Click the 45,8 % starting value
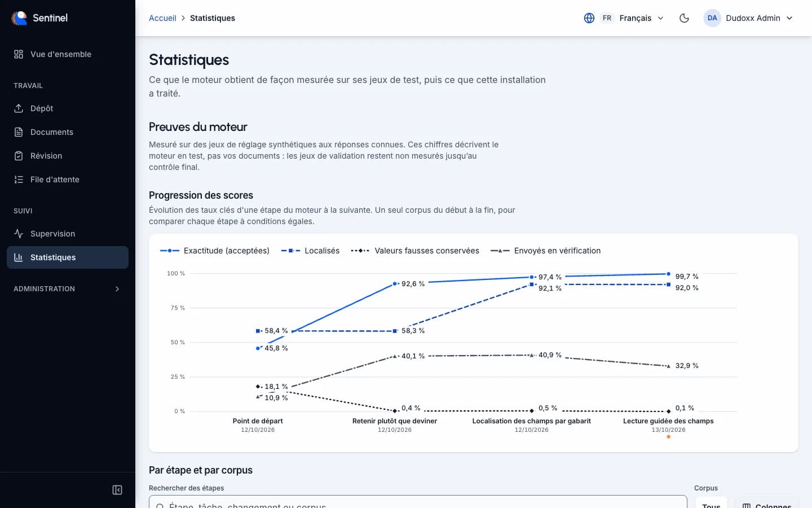Image resolution: width=812 pixels, height=508 pixels. pyautogui.click(x=276, y=348)
